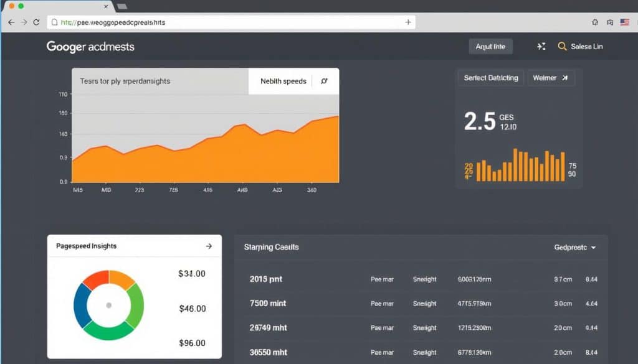Click the 1215.2300m value
This screenshot has height=364, width=638.
point(474,329)
